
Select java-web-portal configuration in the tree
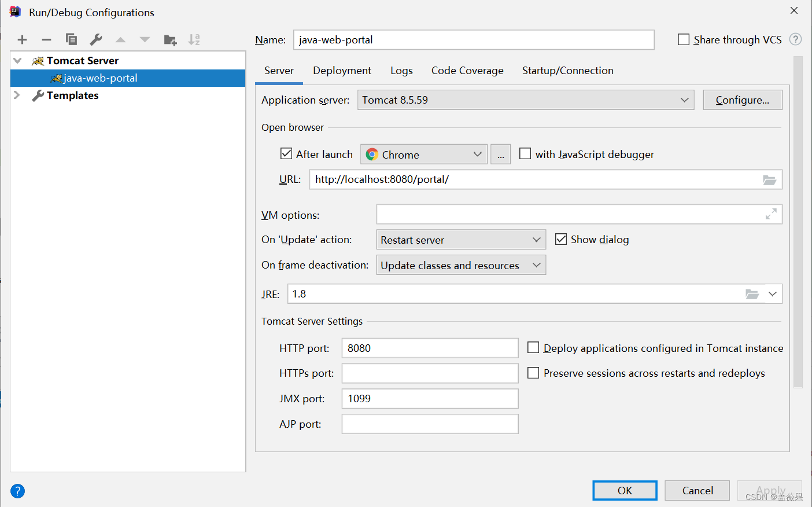(128, 78)
